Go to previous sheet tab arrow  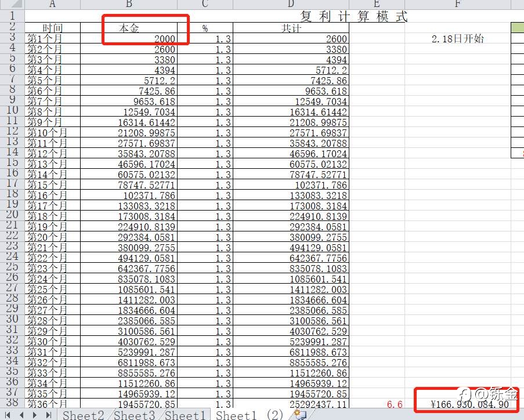click(x=21, y=415)
